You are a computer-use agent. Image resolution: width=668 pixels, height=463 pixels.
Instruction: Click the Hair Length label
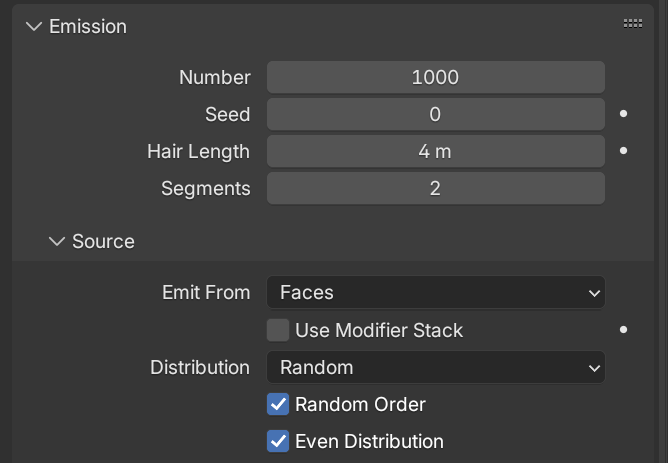click(199, 152)
